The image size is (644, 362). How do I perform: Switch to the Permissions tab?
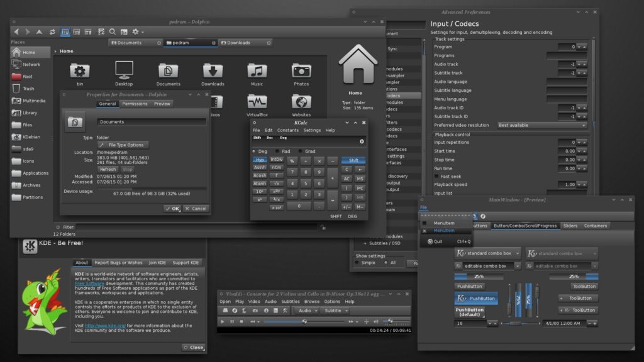[x=135, y=104]
